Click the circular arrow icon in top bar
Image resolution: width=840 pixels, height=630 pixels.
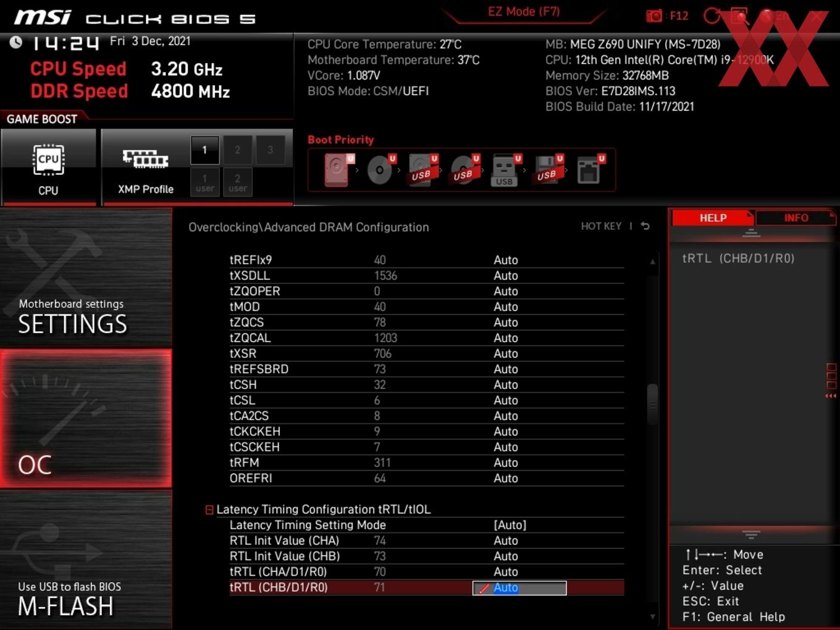coord(712,15)
